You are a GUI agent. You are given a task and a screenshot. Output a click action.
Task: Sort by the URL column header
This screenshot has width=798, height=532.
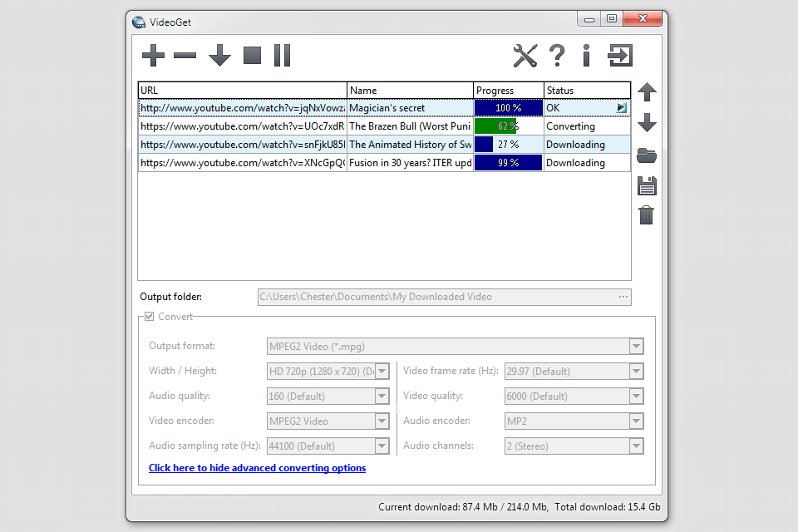point(243,91)
